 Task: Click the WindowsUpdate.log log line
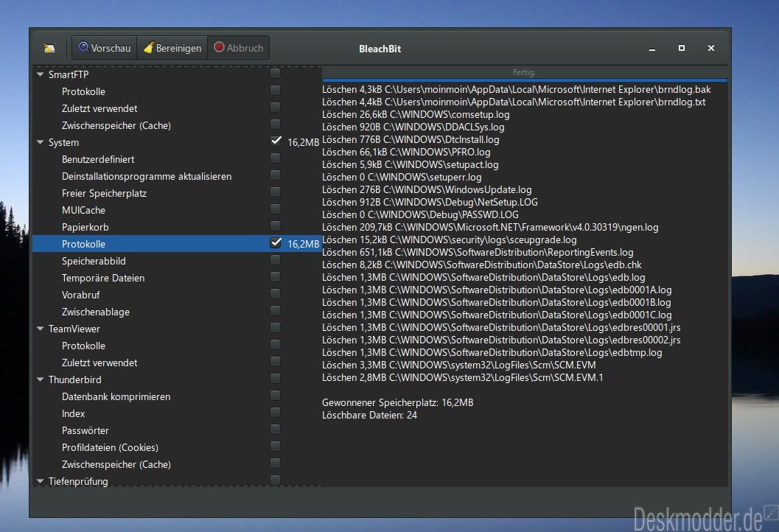427,190
